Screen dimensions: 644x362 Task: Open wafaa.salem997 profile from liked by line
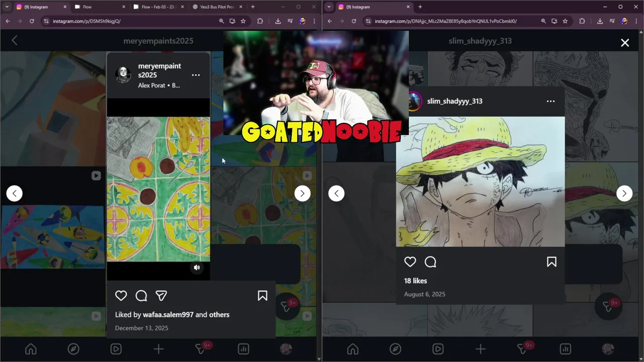[168, 315]
